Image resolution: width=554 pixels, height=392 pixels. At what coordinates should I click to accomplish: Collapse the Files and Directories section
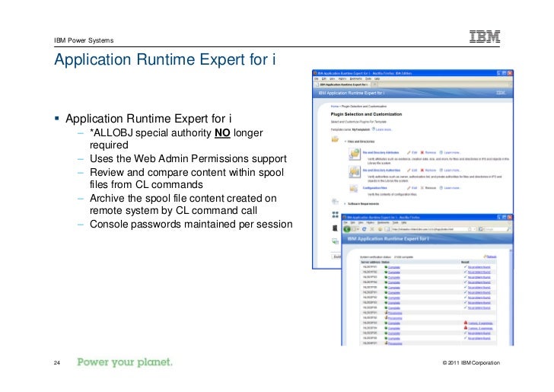(x=345, y=142)
